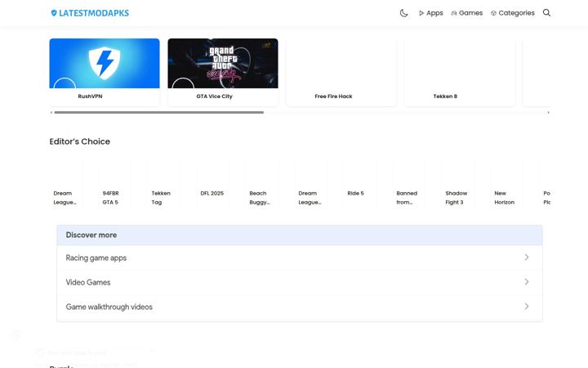Screen dimensions: 588x368
Task: Open search with the magnifier icon
Action: click(546, 13)
